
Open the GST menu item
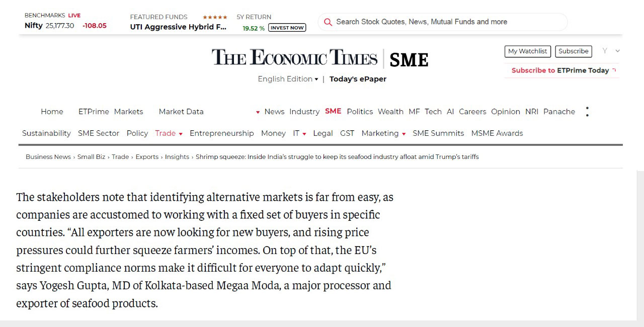[347, 133]
